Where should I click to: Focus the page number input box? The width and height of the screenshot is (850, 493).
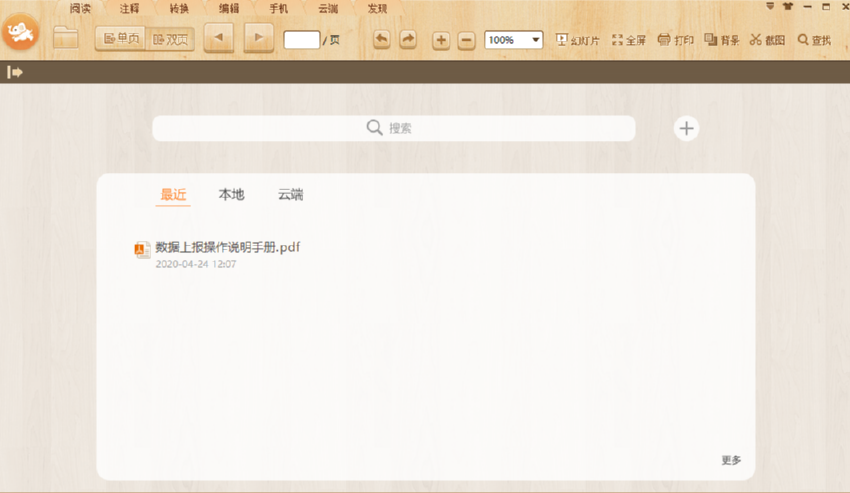pyautogui.click(x=301, y=40)
